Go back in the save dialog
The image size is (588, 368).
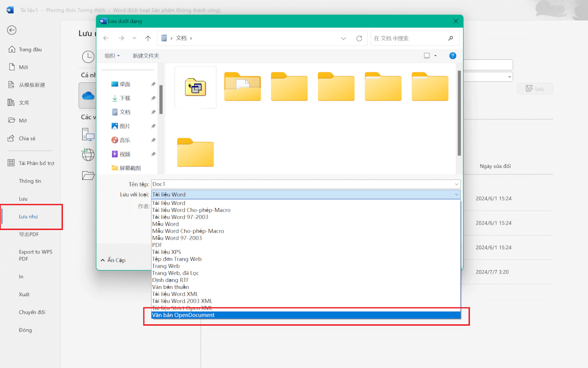106,38
